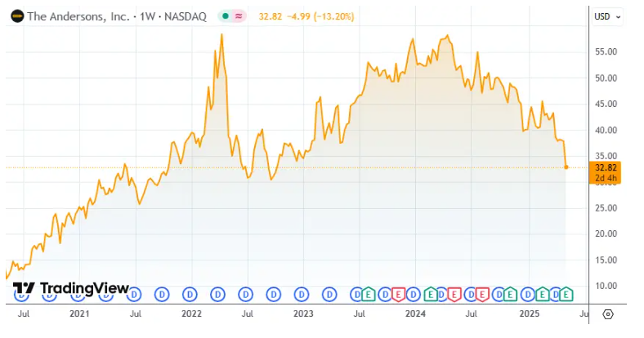
Task: Open chart settings hexagon gear icon
Action: point(608,314)
